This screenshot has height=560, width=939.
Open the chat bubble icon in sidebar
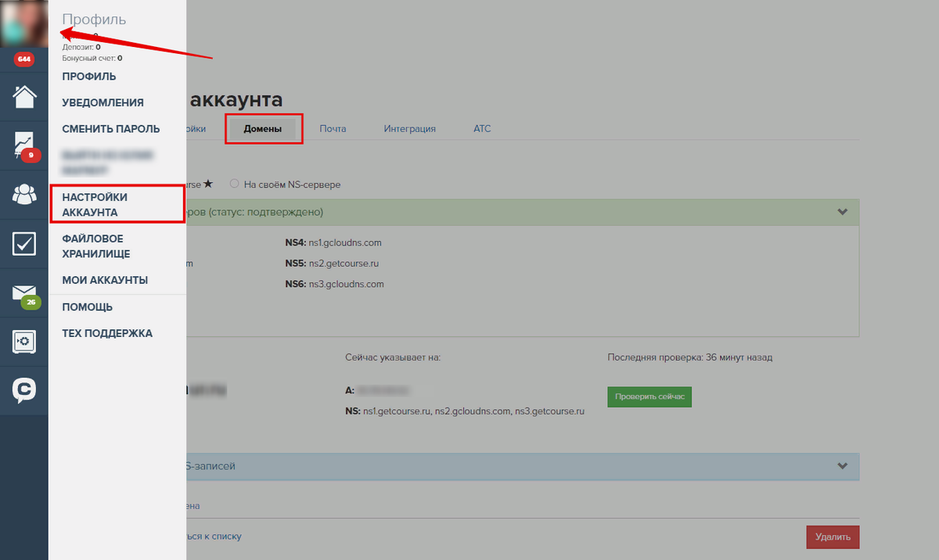(24, 391)
